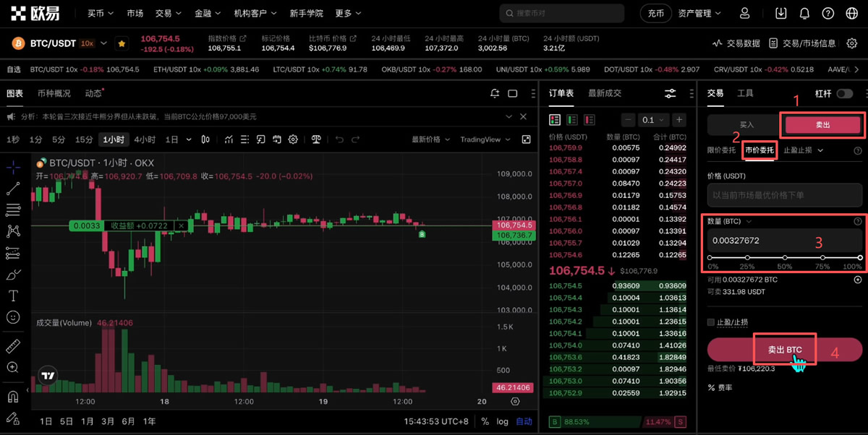This screenshot has width=868, height=435.
Task: Switch order book to buy-orders-only view
Action: (572, 119)
